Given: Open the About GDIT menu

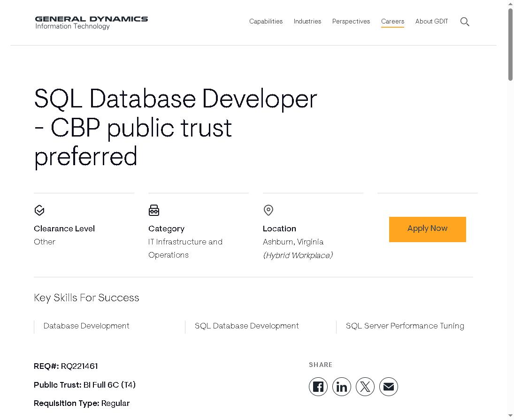Looking at the screenshot, I should point(432,21).
